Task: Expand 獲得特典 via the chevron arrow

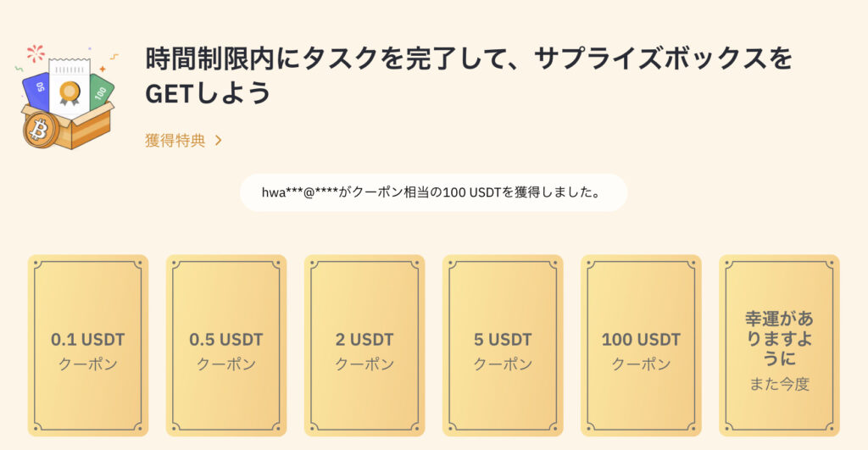Action: pyautogui.click(x=219, y=141)
